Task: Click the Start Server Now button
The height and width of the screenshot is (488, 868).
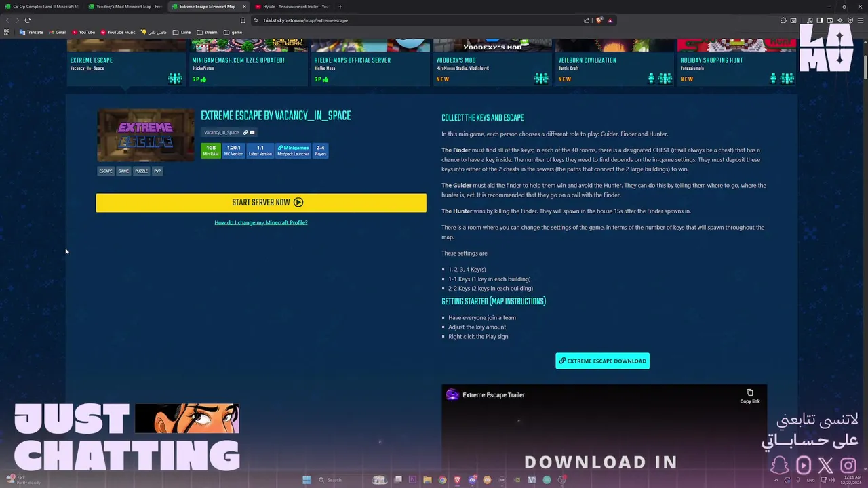Action: tap(261, 203)
